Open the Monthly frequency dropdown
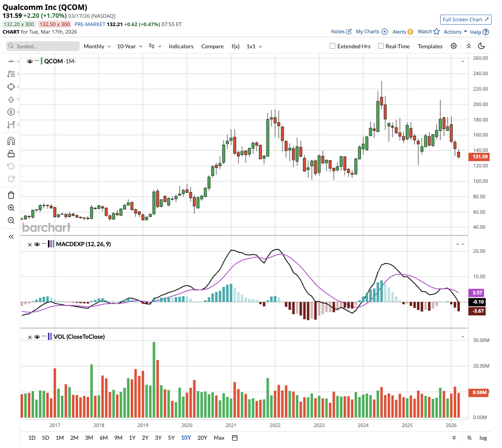The image size is (502, 448). tap(97, 46)
